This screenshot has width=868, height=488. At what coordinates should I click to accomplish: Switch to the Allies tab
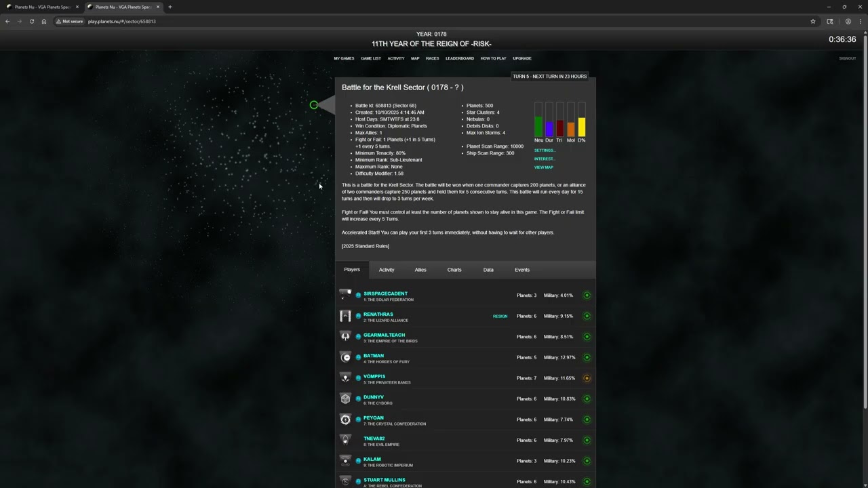tap(420, 270)
